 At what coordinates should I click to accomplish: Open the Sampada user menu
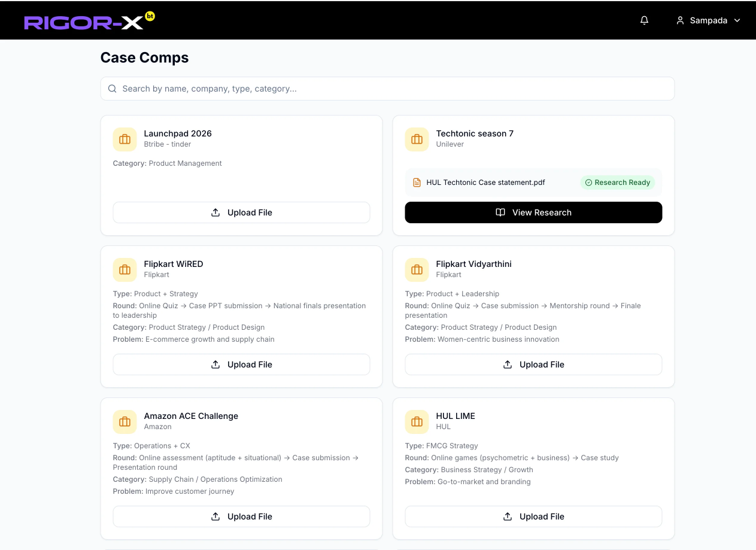coord(709,20)
